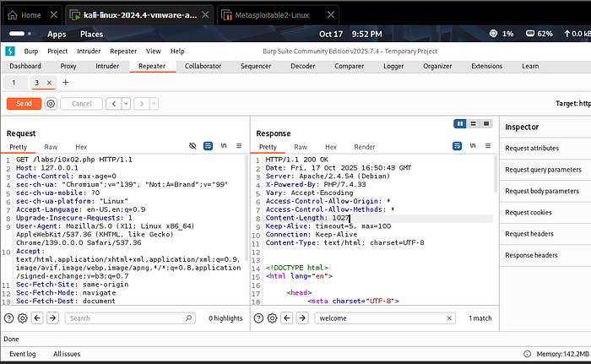Open the Learn tab
The height and width of the screenshot is (364, 591).
coord(530,66)
